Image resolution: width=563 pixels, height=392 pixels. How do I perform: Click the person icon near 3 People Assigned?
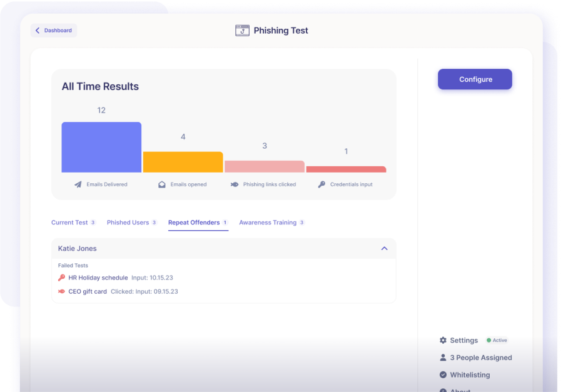443,357
